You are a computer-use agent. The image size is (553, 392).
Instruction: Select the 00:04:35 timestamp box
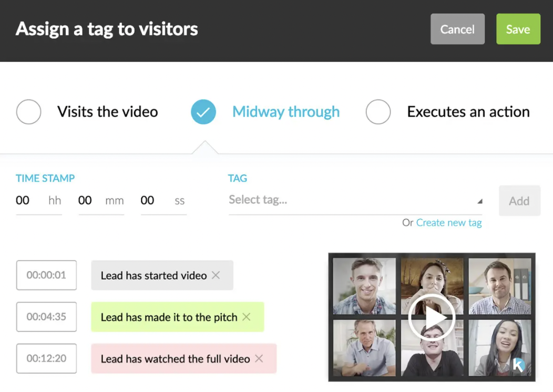coord(46,316)
